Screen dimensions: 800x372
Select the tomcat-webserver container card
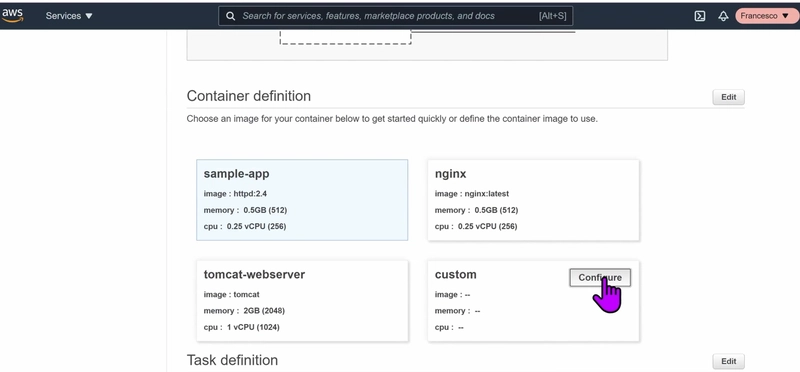(x=302, y=301)
